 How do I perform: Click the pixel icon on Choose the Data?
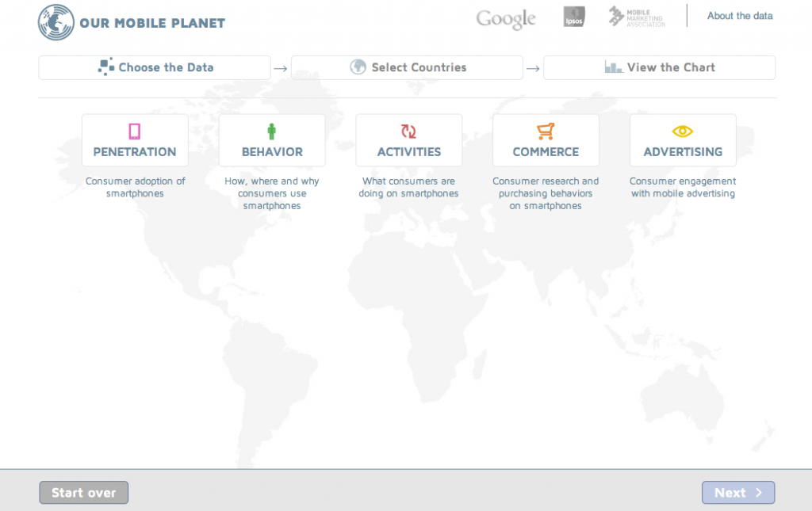[x=105, y=67]
